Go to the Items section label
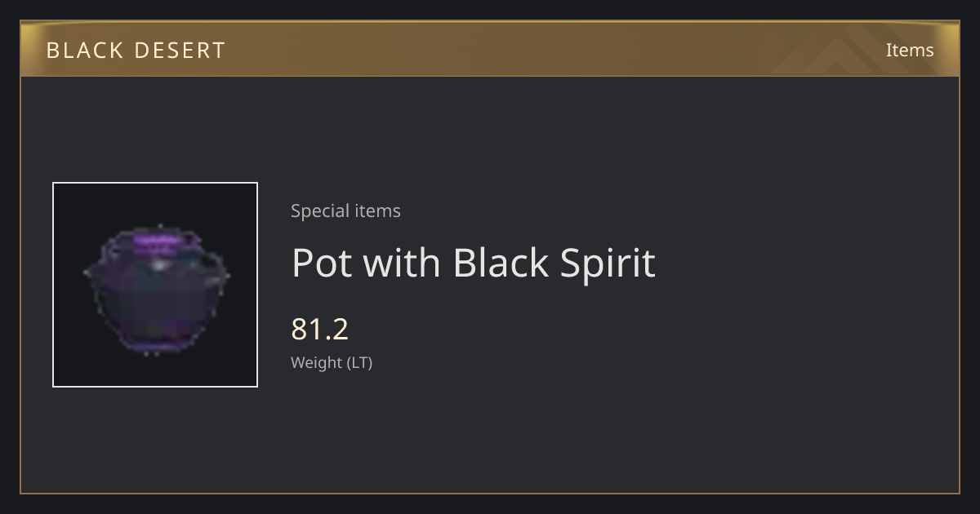The image size is (980, 514). click(910, 50)
